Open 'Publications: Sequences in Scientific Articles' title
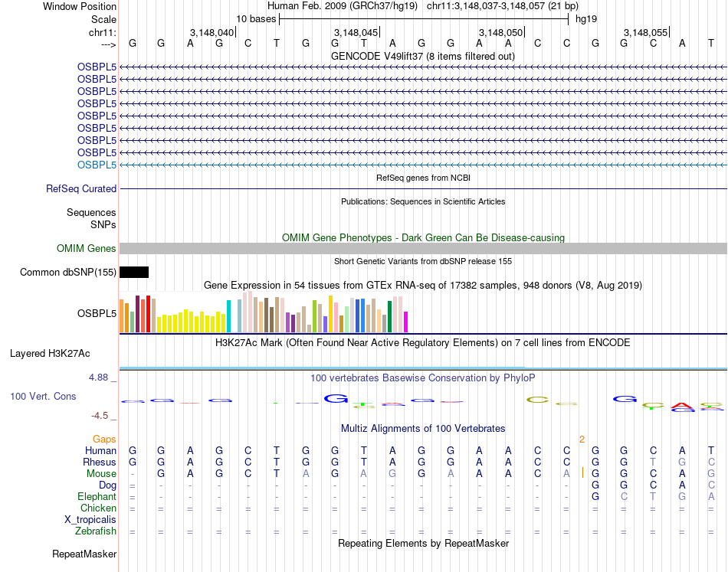This screenshot has width=728, height=572. click(x=423, y=201)
